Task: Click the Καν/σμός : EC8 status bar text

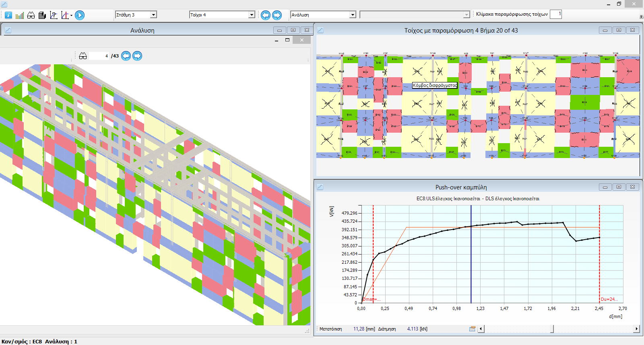Action: click(x=22, y=341)
